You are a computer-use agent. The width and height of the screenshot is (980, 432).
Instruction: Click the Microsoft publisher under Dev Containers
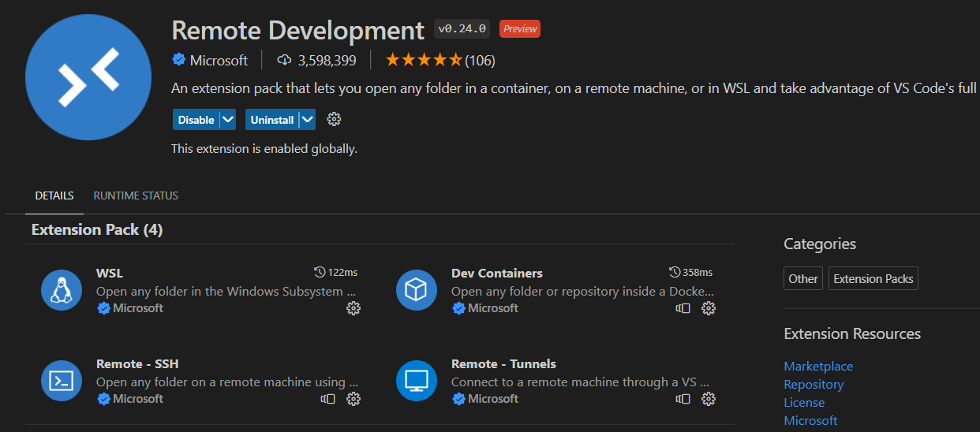point(493,308)
